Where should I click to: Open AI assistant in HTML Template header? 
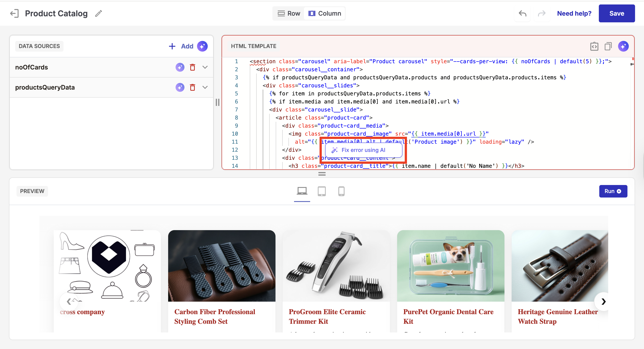(623, 46)
